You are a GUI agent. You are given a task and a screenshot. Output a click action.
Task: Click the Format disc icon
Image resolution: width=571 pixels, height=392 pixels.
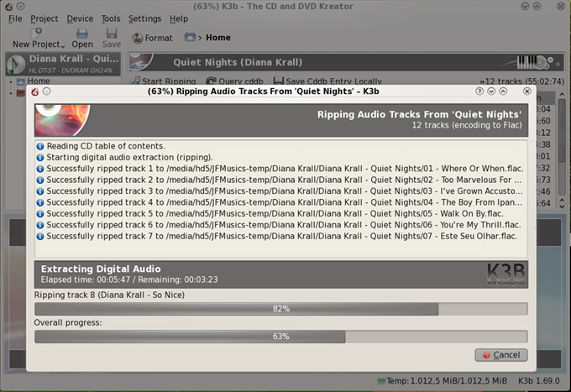[137, 38]
